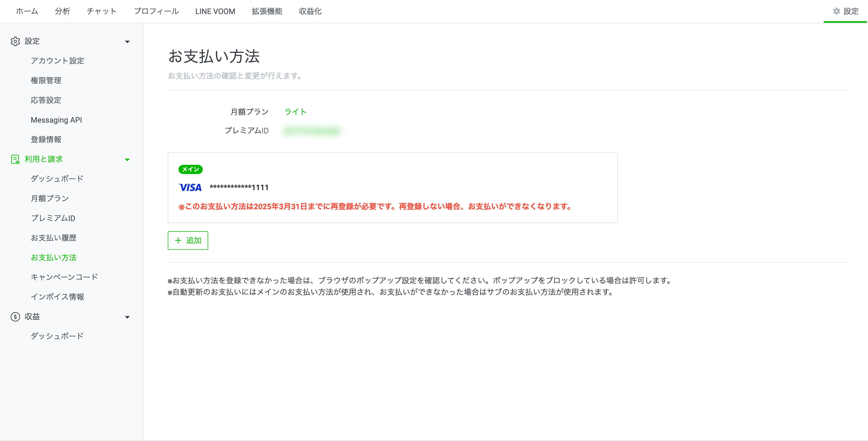The width and height of the screenshot is (868, 441).
Task: Switch to the LINE VOOM tab
Action: pos(215,11)
